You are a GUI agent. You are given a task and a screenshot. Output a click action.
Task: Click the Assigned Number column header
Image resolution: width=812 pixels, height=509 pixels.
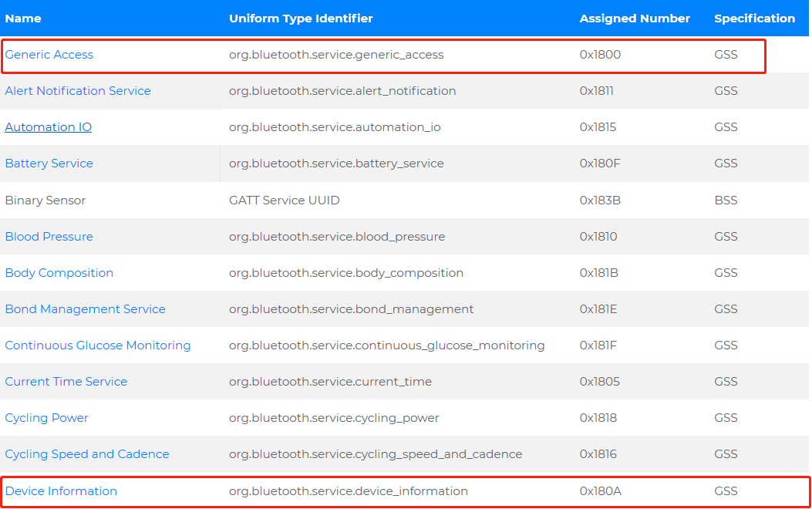coord(635,19)
